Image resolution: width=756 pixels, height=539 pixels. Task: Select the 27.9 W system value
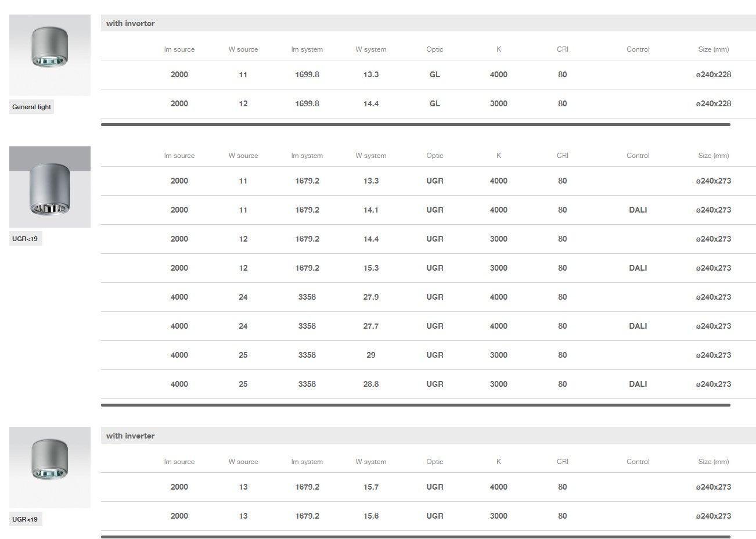370,297
